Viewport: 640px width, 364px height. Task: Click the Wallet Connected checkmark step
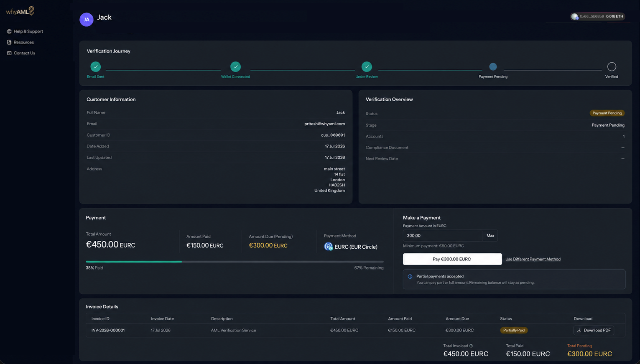coord(236,66)
